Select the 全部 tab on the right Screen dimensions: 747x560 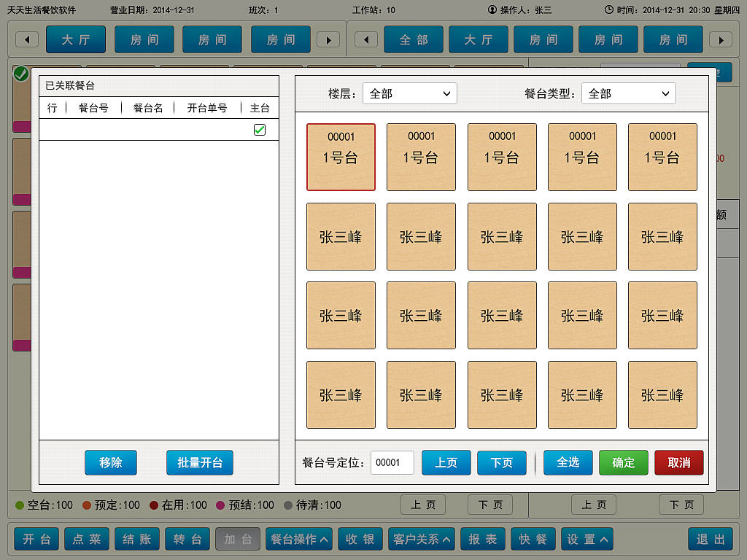414,39
